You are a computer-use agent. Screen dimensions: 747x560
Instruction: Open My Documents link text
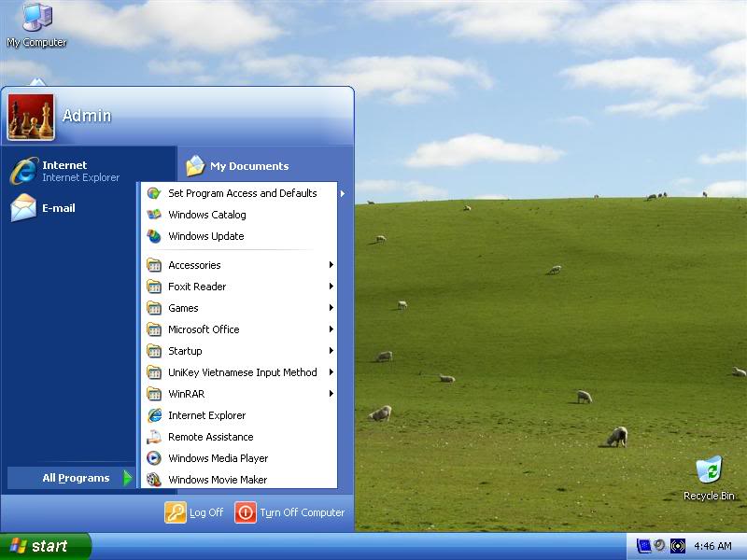click(x=249, y=166)
